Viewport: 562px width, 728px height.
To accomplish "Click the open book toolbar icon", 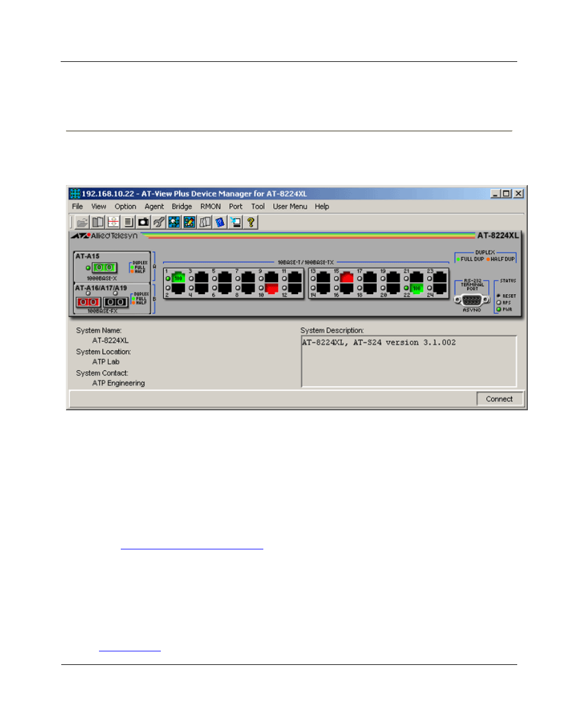I will [98, 222].
